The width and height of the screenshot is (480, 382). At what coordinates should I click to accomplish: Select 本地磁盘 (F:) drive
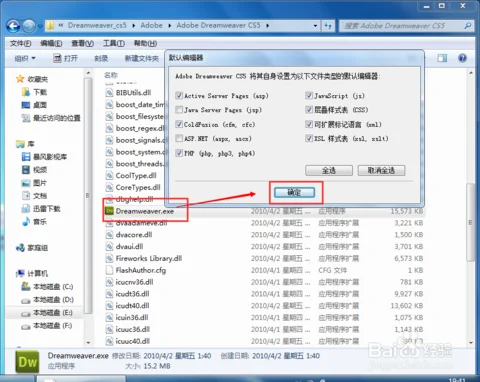coord(47,326)
